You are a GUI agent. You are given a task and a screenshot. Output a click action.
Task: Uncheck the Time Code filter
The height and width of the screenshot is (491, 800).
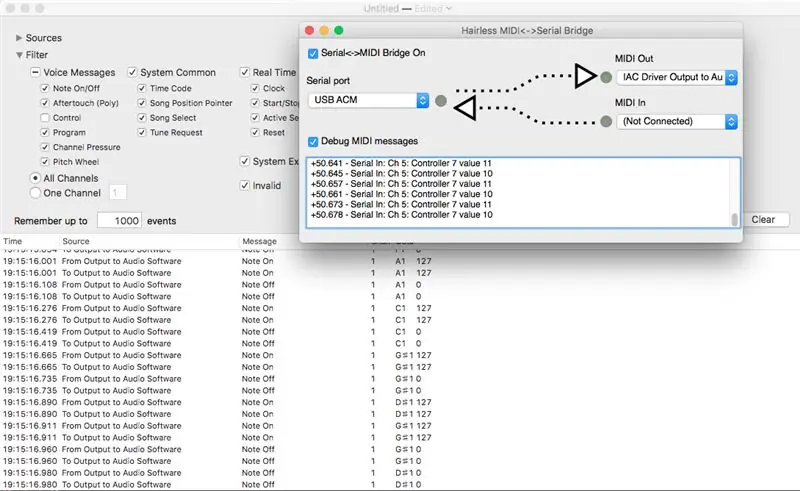point(142,88)
